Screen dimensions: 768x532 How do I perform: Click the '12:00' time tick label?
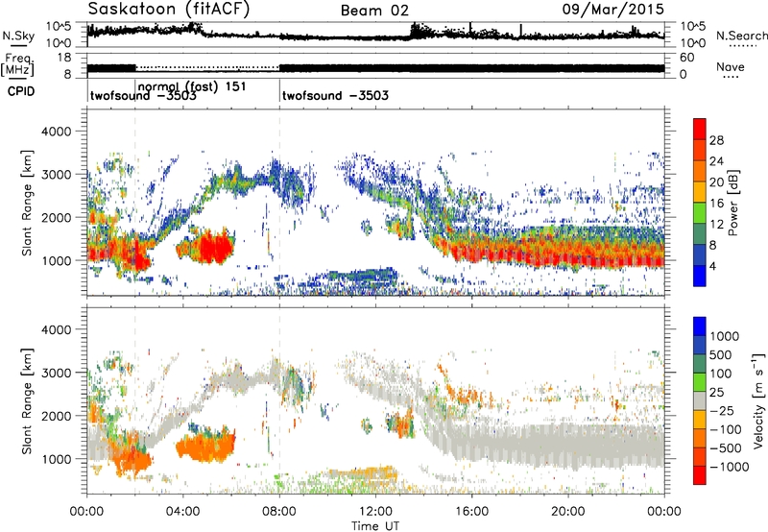click(375, 512)
